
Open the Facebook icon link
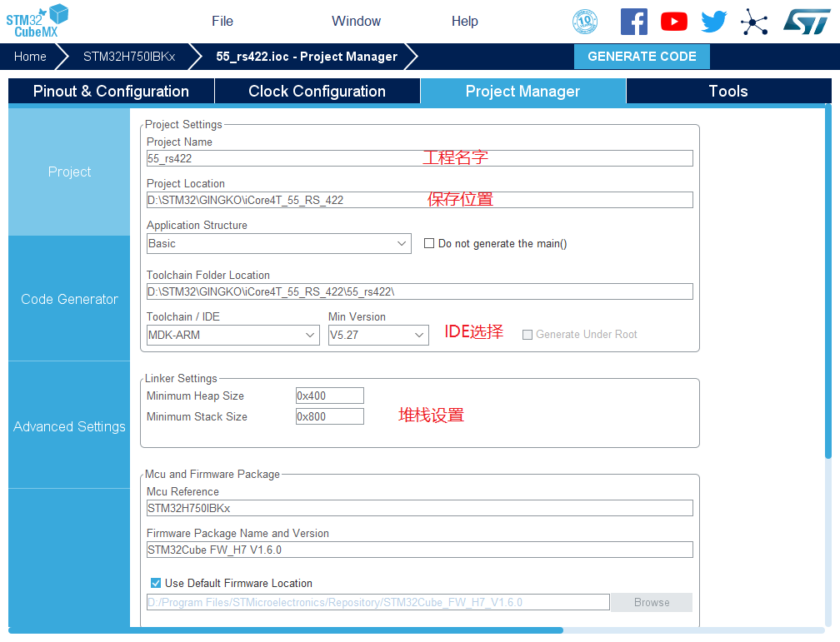tap(633, 22)
